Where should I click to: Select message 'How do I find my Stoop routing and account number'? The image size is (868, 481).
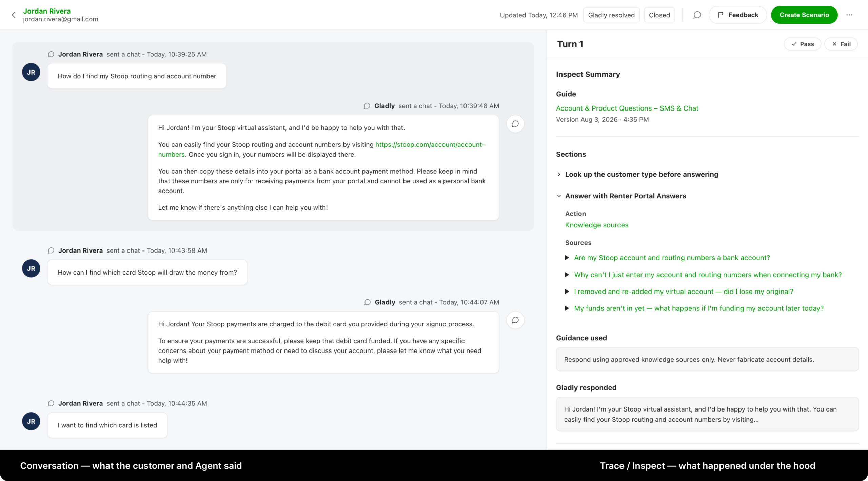coord(137,76)
